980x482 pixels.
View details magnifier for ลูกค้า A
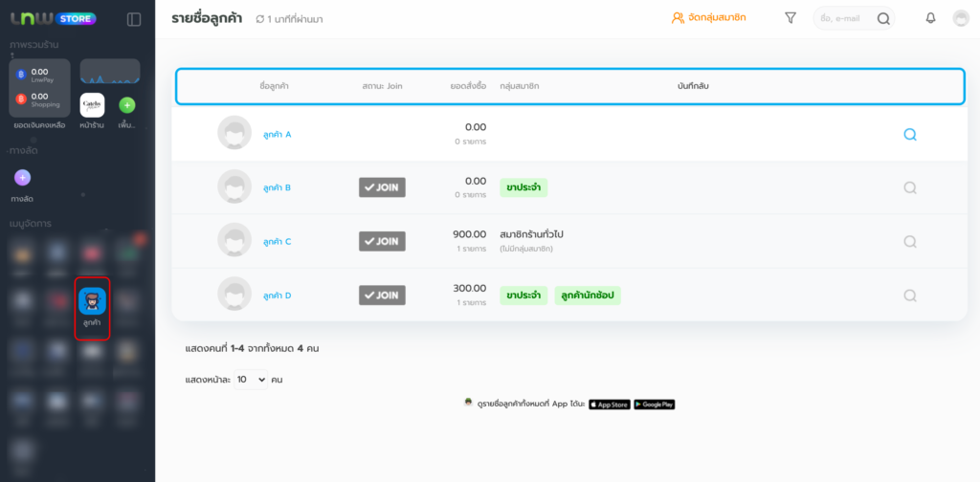(x=910, y=135)
